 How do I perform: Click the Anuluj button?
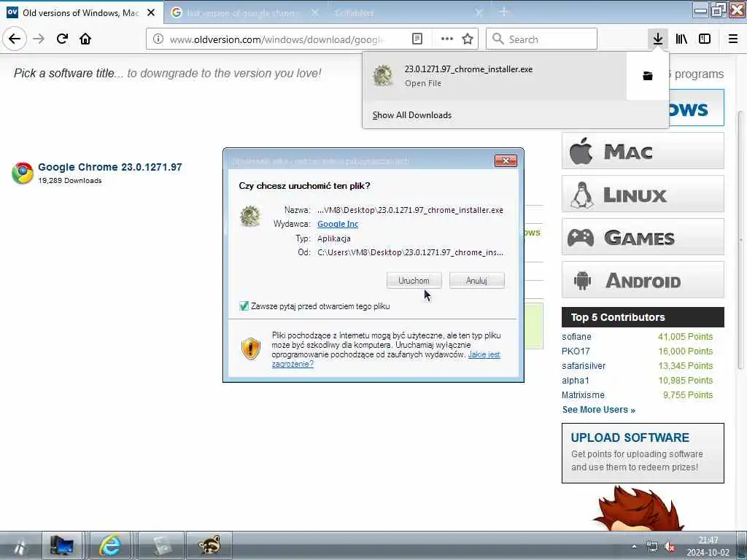(x=477, y=281)
